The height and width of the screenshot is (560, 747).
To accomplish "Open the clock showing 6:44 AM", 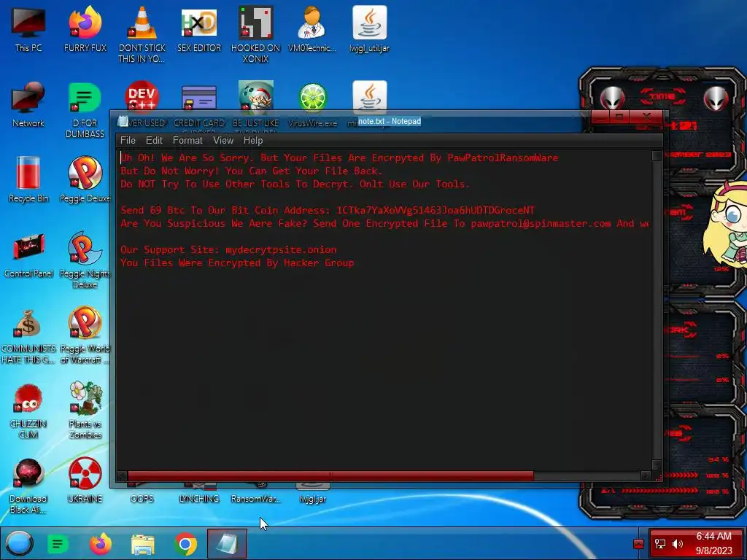I will click(x=713, y=543).
